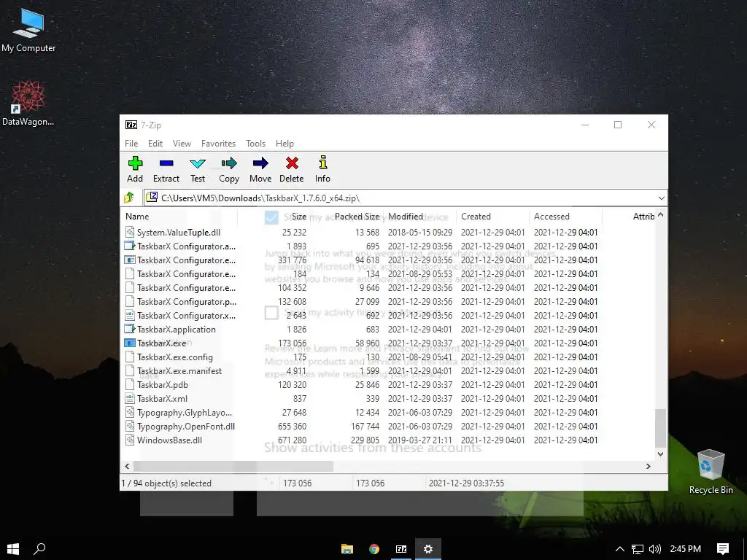Open the Edit menu
747x560 pixels.
tap(155, 144)
